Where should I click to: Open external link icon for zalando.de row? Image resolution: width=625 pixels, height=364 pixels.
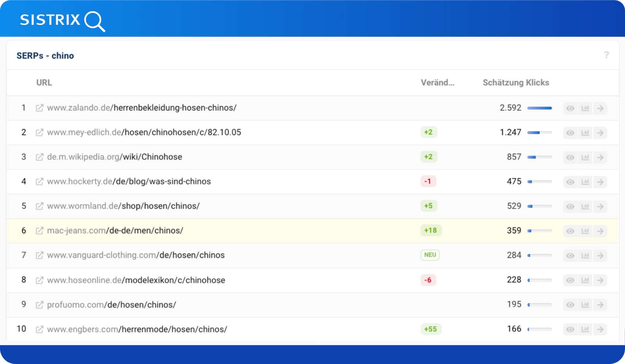(x=39, y=108)
